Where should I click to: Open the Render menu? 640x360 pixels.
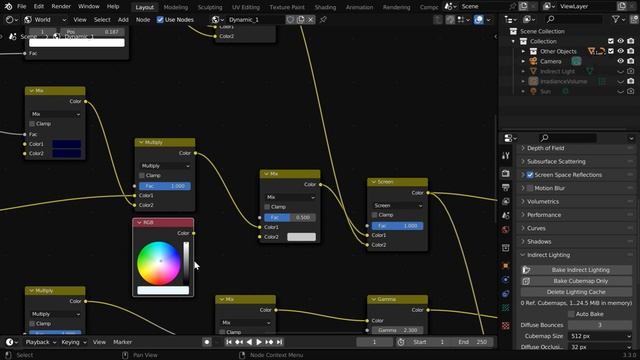coord(61,7)
